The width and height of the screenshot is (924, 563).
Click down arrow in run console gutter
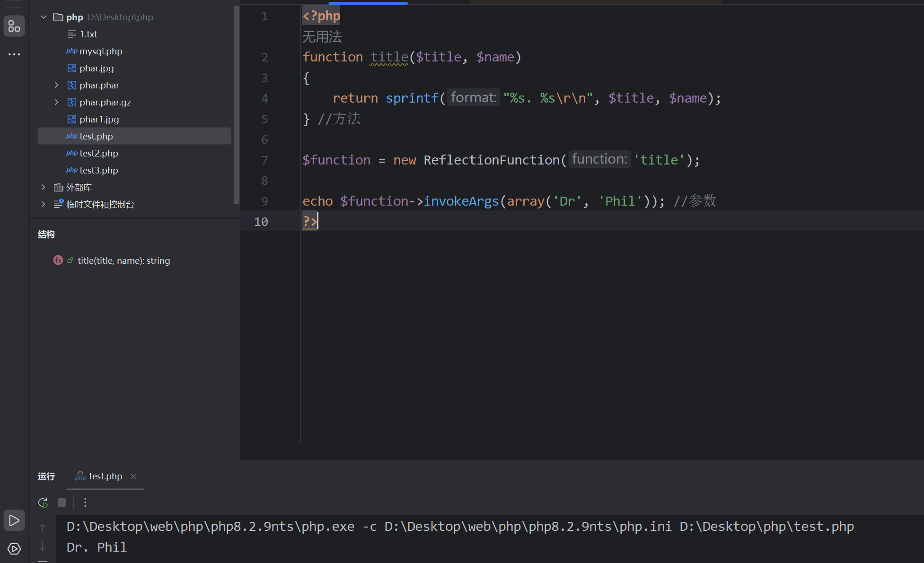pyautogui.click(x=43, y=546)
